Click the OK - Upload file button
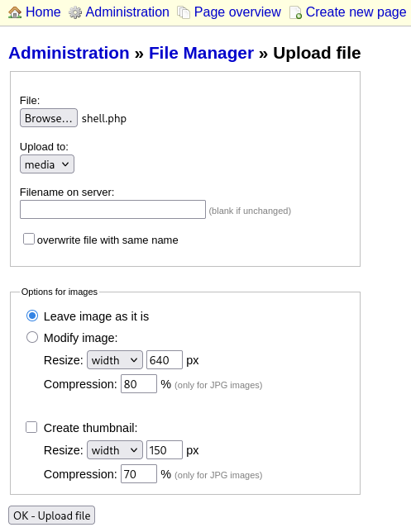This screenshot has width=411, height=532. (x=51, y=515)
